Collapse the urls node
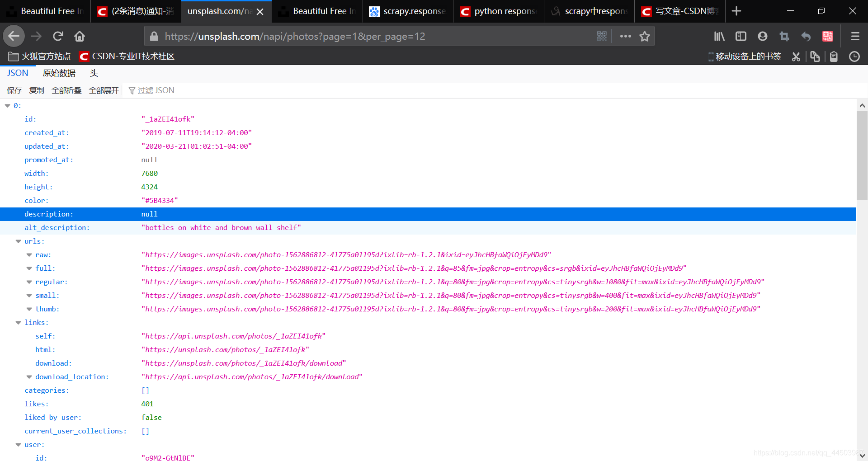 (19, 241)
